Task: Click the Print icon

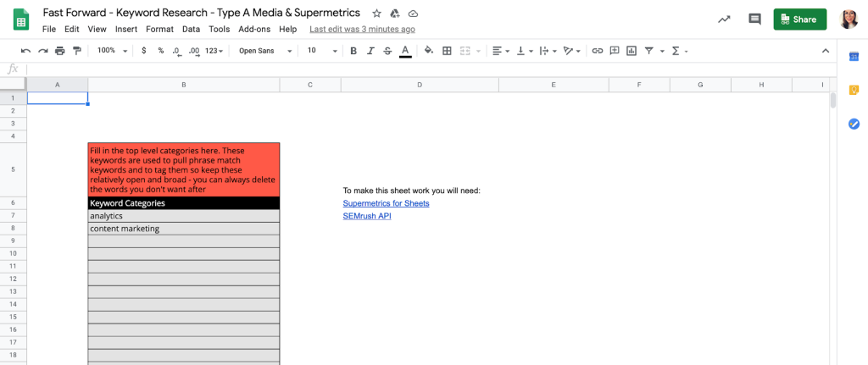Action: [59, 51]
